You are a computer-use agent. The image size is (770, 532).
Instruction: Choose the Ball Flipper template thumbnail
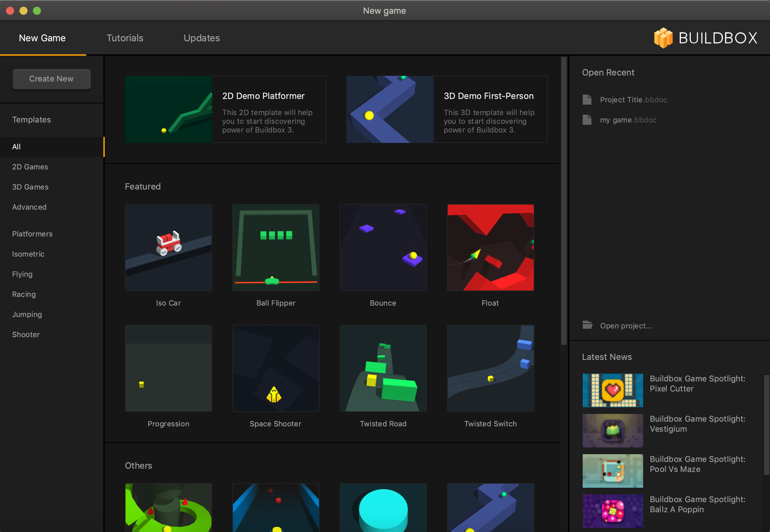click(276, 247)
